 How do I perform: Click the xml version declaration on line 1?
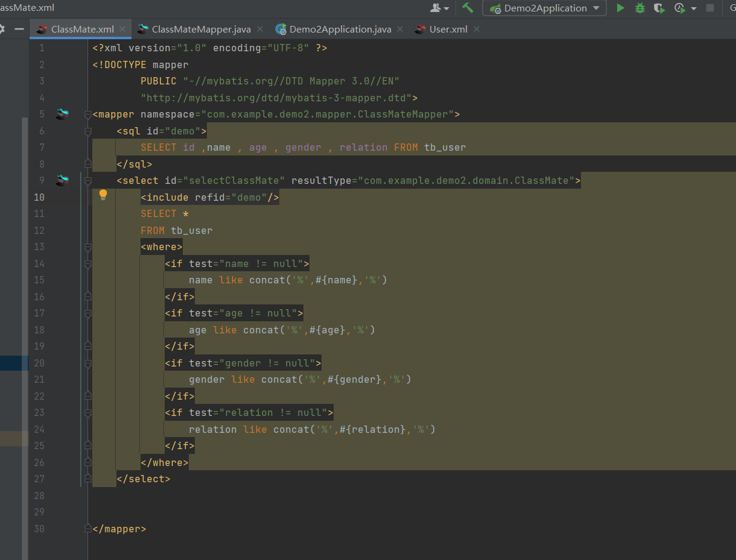(x=210, y=48)
